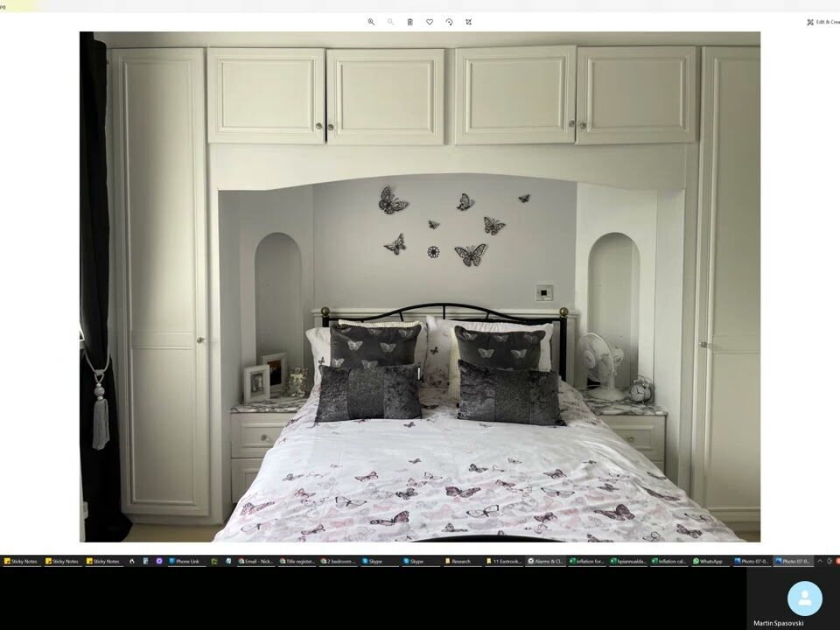Screen dimensions: 840x630
Task: Open the 11 Eastrook folder taskbar item
Action: tap(505, 561)
